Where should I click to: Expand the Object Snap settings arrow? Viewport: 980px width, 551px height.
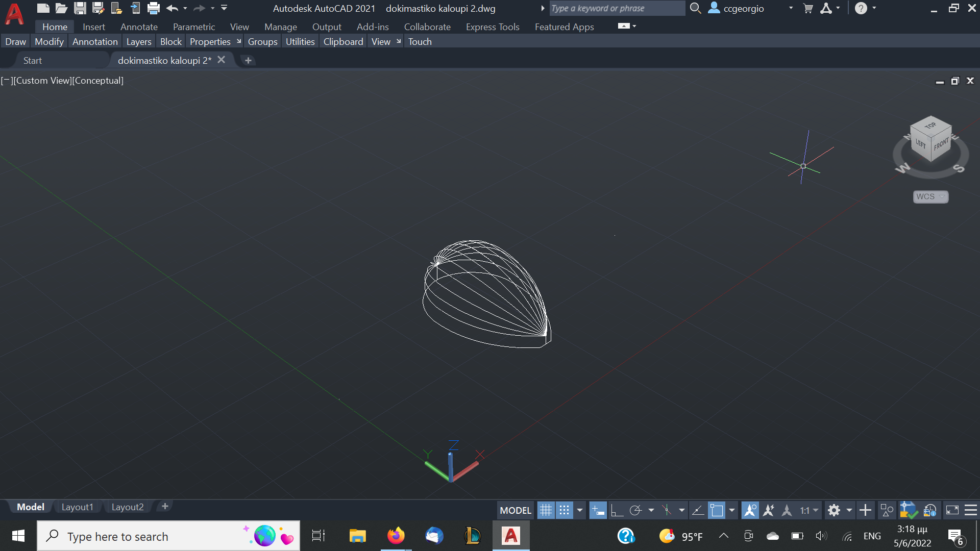pos(732,510)
